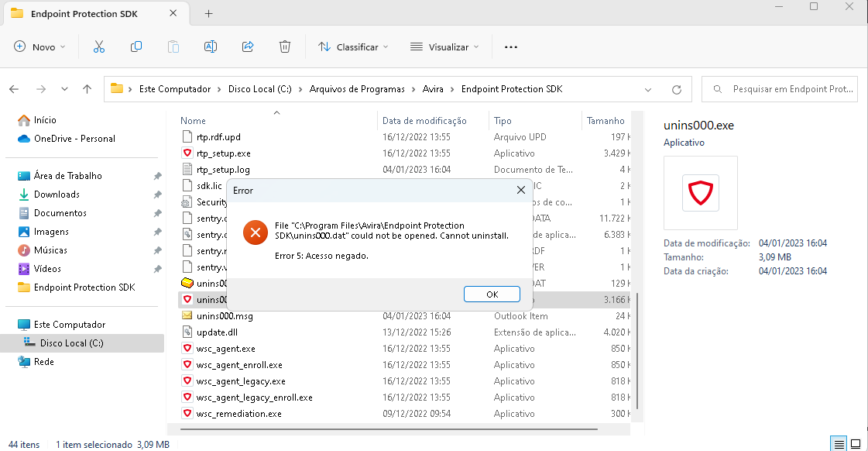Click the Share icon in toolbar
This screenshot has width=868, height=451.
click(x=248, y=47)
